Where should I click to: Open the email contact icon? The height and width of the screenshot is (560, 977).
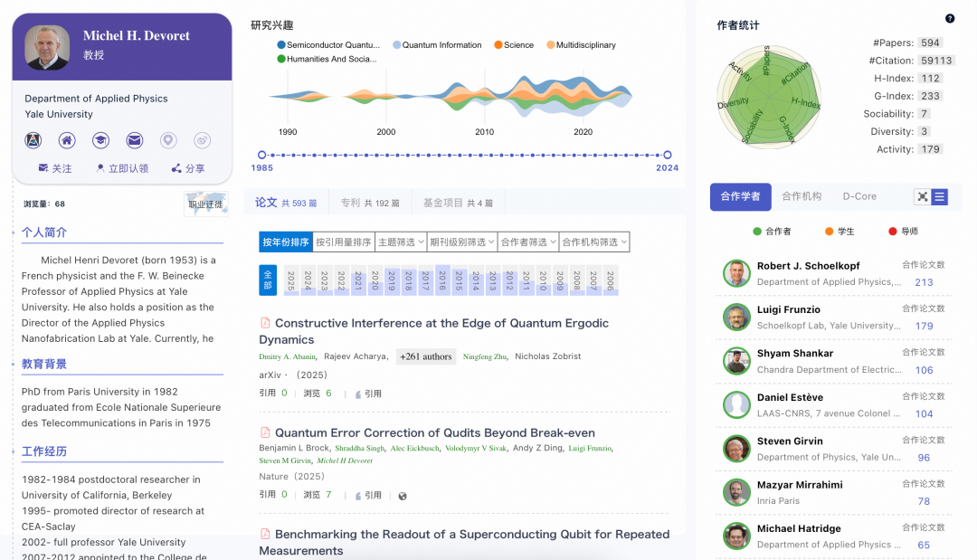tap(135, 140)
